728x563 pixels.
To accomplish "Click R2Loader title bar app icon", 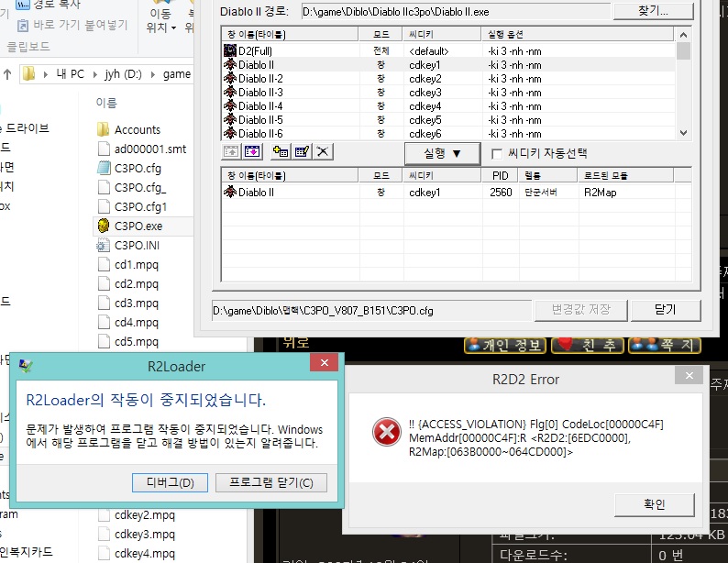I will (x=26, y=366).
